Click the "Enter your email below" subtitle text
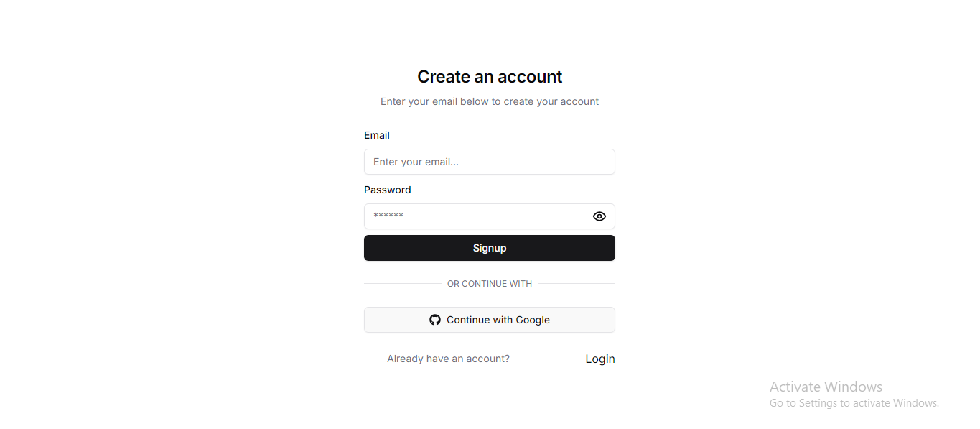The width and height of the screenshot is (980, 429). pos(490,101)
